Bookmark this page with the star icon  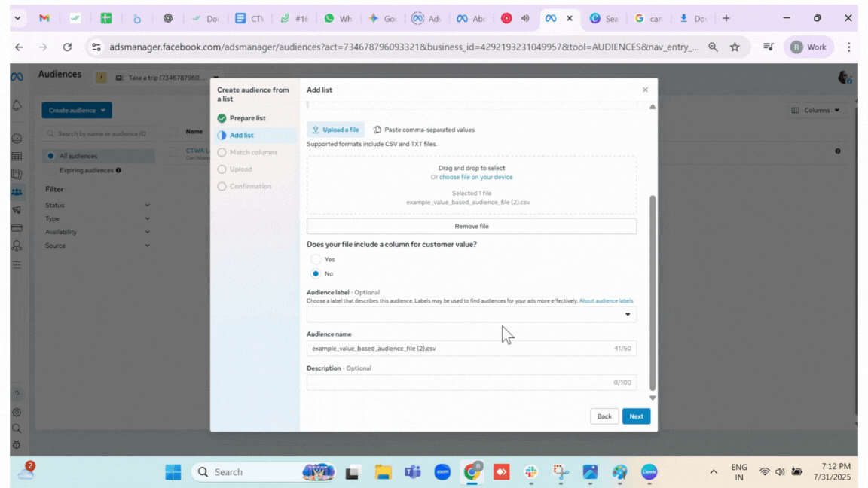735,47
